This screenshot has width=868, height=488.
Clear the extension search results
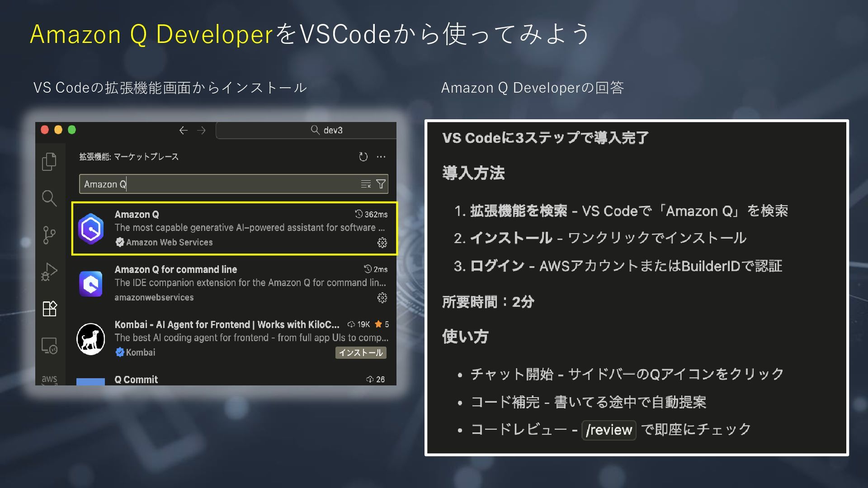pos(366,184)
